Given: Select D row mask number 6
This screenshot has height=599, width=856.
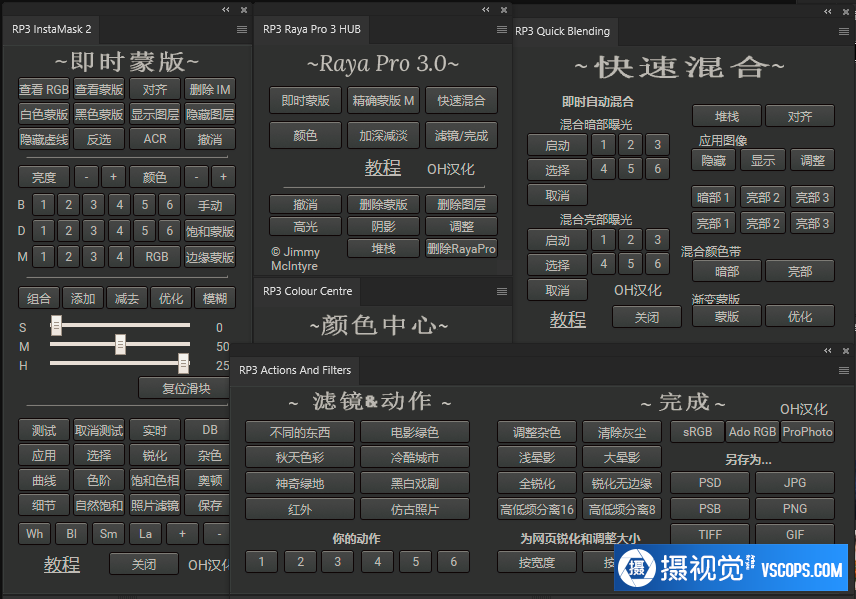Looking at the screenshot, I should (x=170, y=230).
